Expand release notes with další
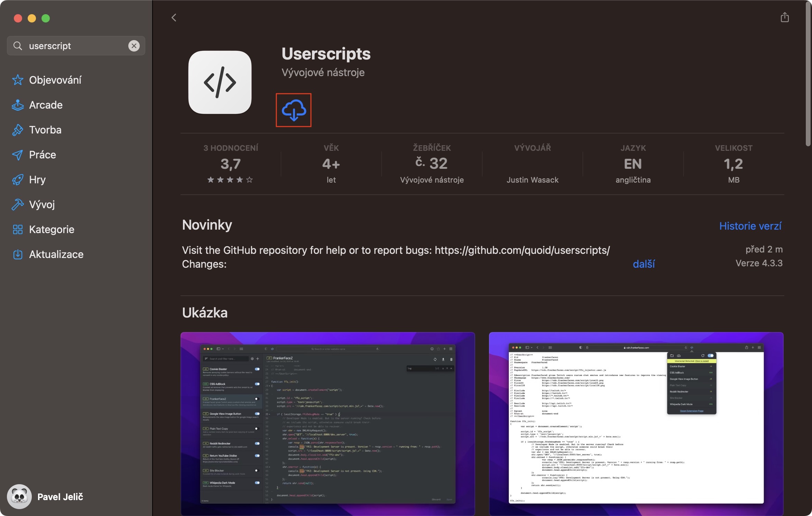Image resolution: width=812 pixels, height=516 pixels. (643, 264)
